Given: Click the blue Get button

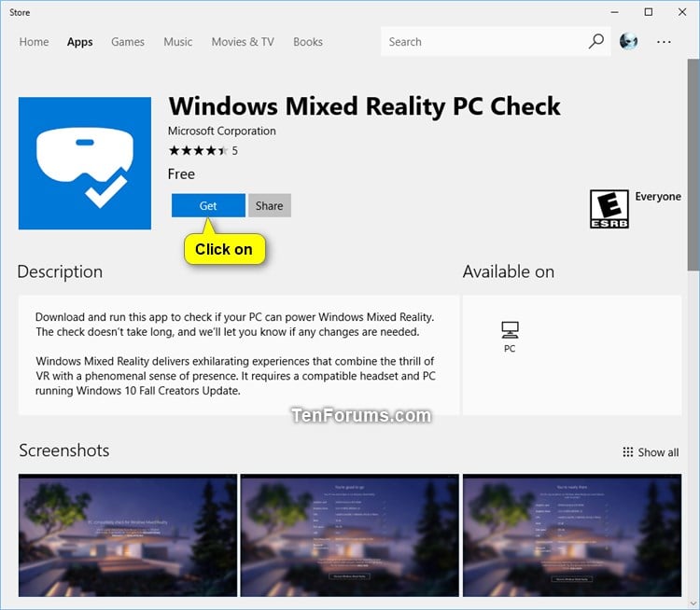Looking at the screenshot, I should tap(208, 206).
